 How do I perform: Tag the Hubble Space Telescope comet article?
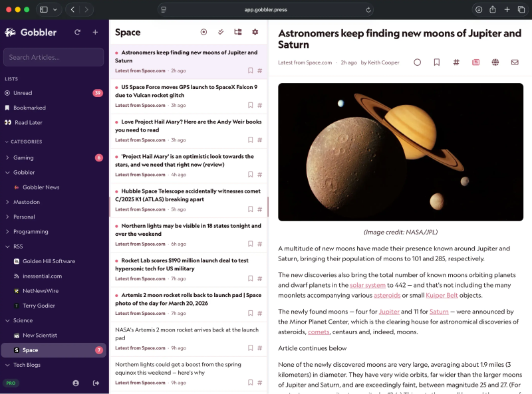tap(260, 209)
